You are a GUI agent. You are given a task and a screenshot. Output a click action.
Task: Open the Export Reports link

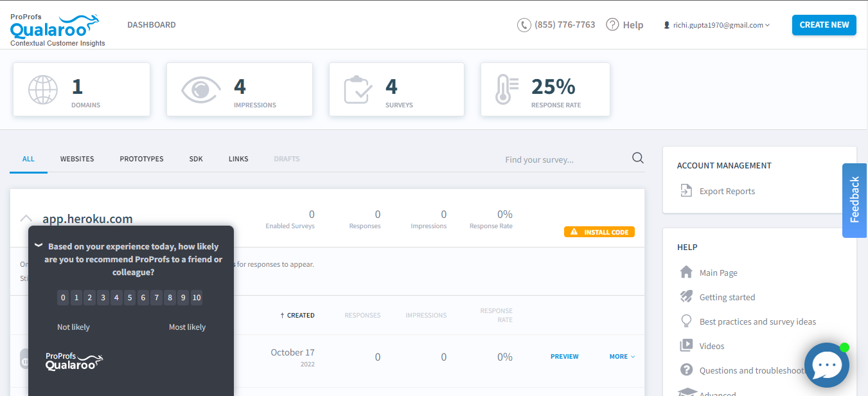pyautogui.click(x=727, y=191)
